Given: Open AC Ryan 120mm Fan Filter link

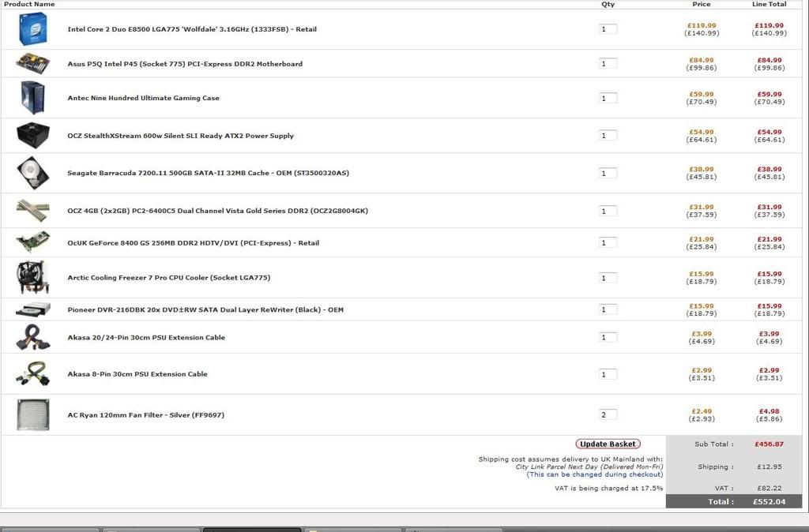Looking at the screenshot, I should pos(146,415).
